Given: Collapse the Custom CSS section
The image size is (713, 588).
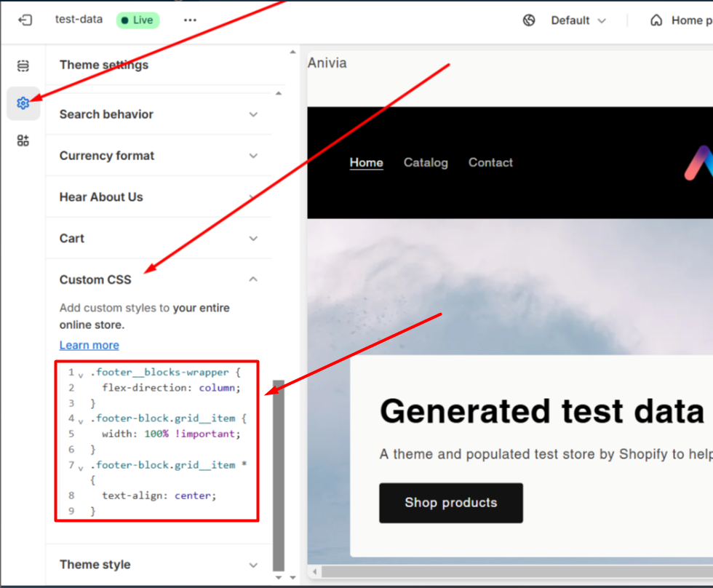Looking at the screenshot, I should point(159,279).
